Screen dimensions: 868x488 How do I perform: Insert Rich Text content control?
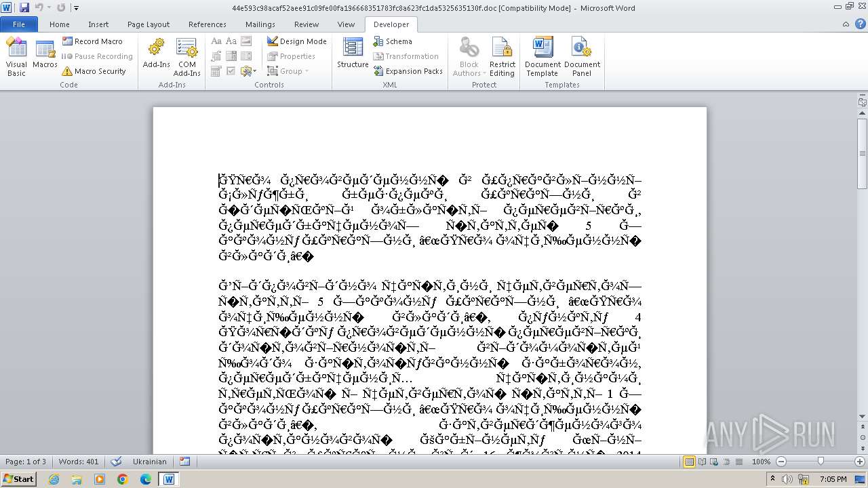tap(216, 41)
